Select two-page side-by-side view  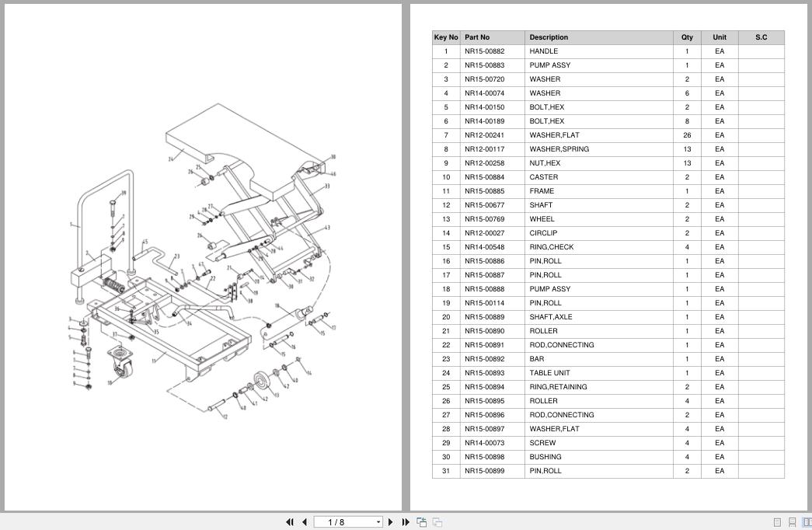[807, 522]
